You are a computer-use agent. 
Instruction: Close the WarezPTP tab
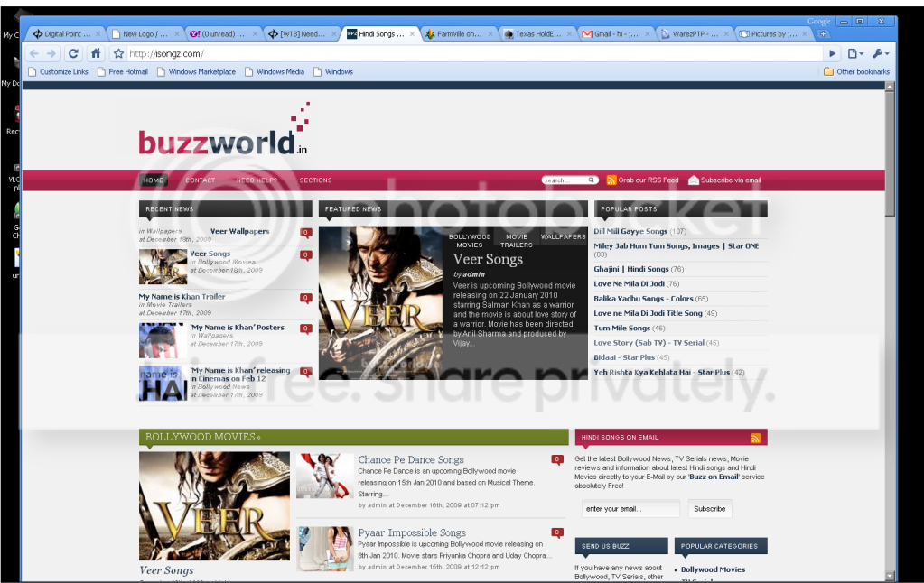pos(726,34)
